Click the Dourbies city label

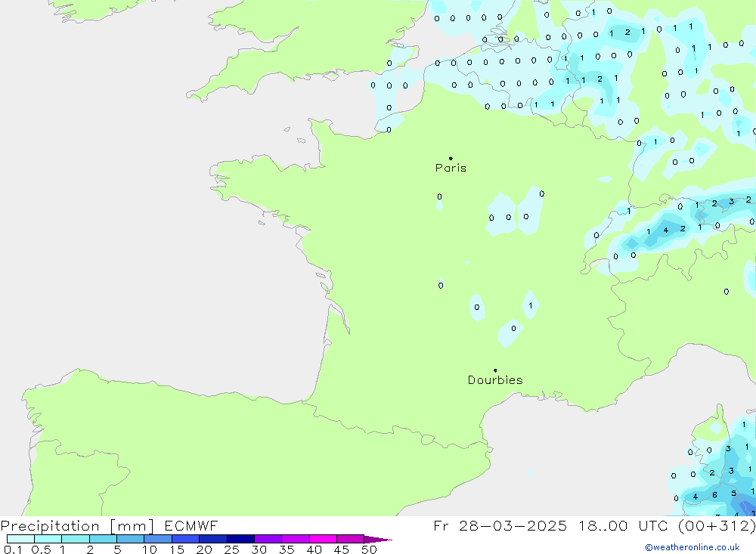click(x=495, y=380)
